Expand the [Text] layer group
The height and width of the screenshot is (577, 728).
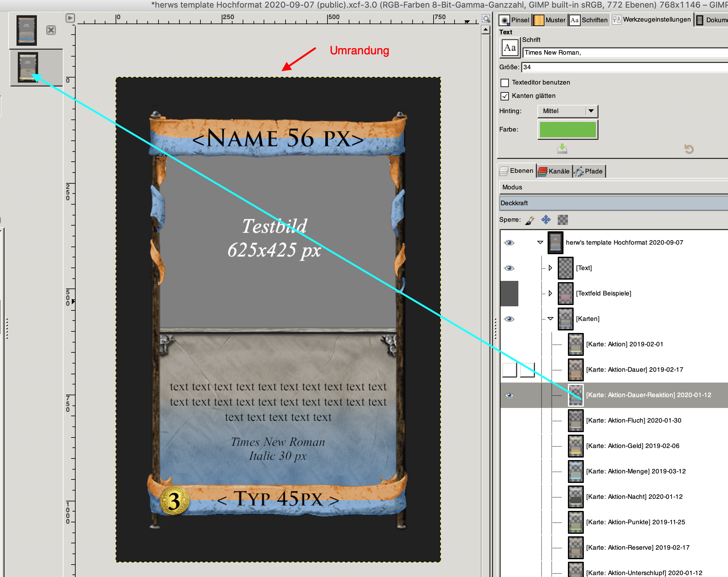click(550, 268)
